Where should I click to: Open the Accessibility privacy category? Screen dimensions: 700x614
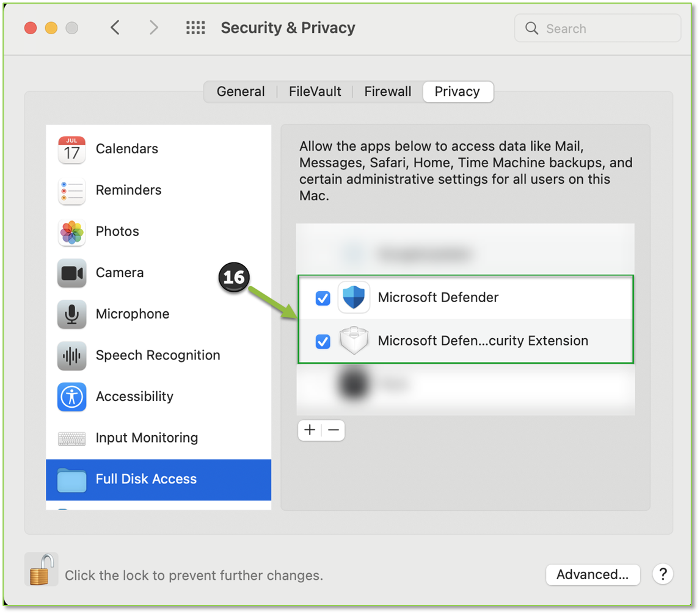(x=134, y=397)
